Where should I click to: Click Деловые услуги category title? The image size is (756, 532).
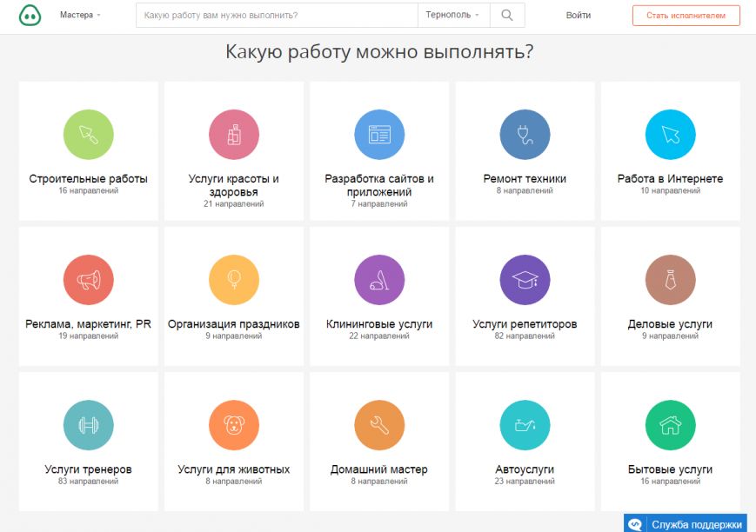670,324
